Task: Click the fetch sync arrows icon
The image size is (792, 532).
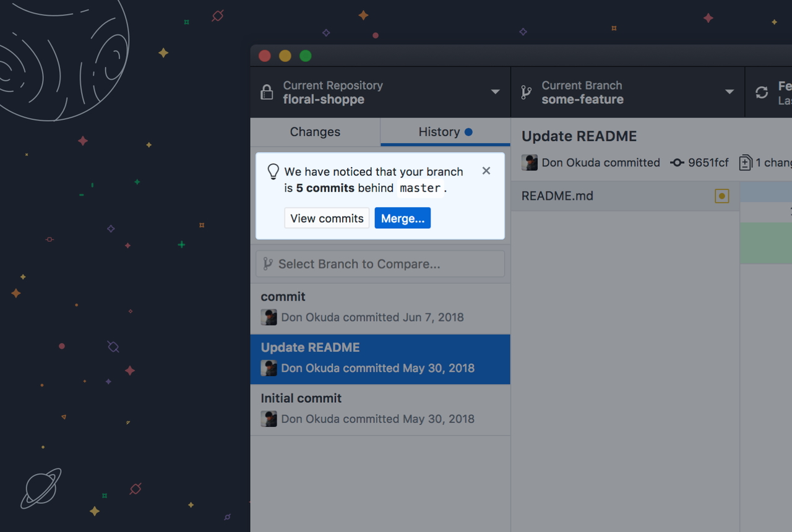Action: click(762, 92)
